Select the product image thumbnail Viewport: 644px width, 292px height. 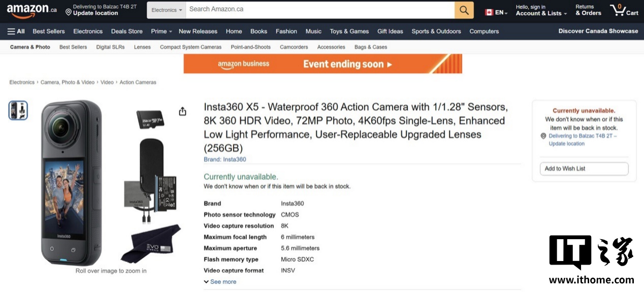(18, 110)
